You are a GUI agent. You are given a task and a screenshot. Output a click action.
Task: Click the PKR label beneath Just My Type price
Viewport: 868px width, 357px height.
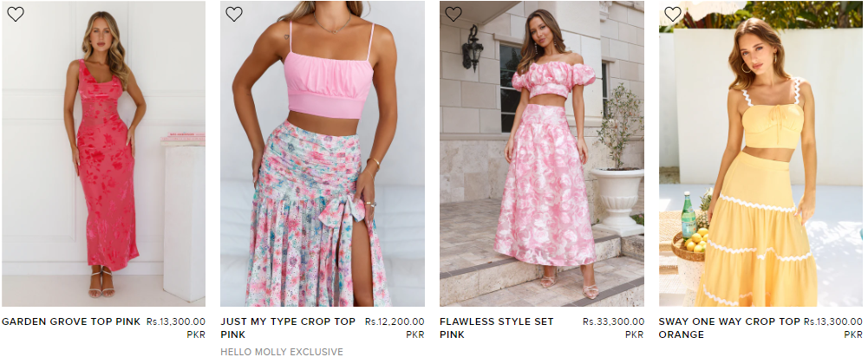coord(415,334)
